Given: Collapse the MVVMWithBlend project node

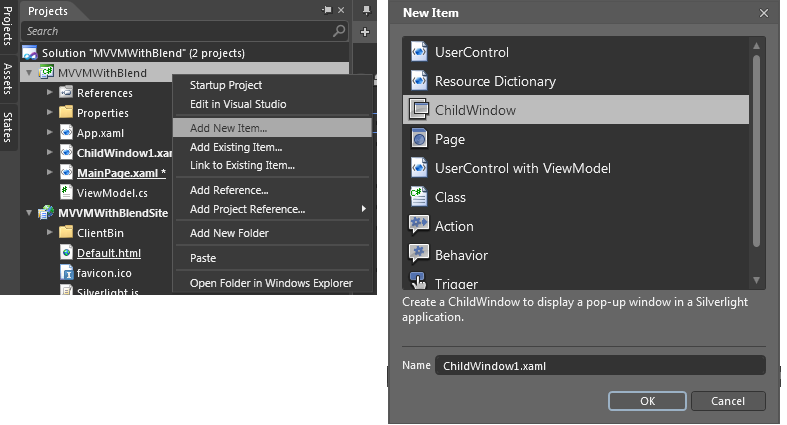Looking at the screenshot, I should (x=29, y=73).
